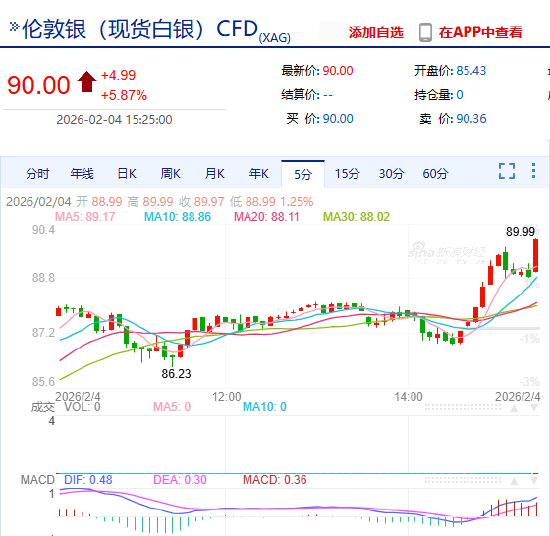Open the 年K chart tab
This screenshot has width=550, height=536.
259,174
